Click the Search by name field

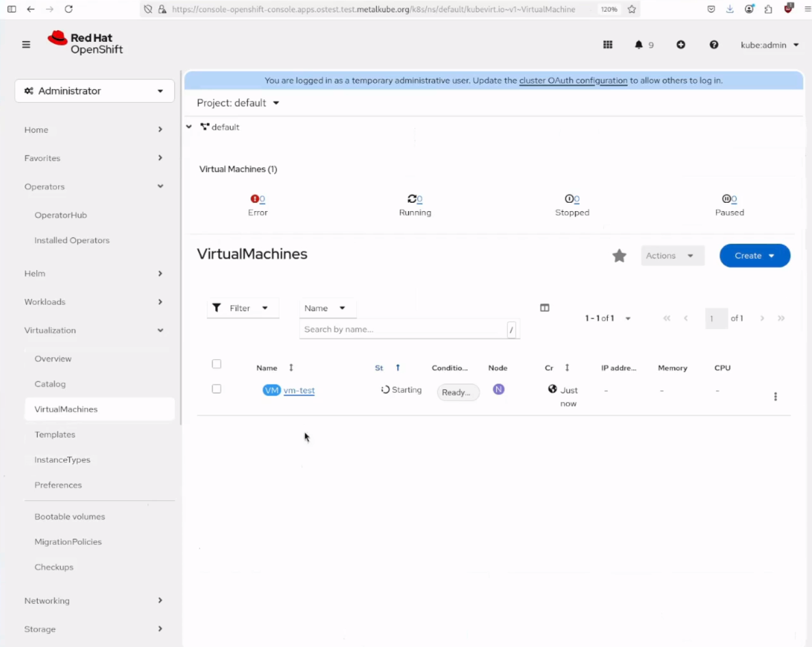[x=402, y=329]
